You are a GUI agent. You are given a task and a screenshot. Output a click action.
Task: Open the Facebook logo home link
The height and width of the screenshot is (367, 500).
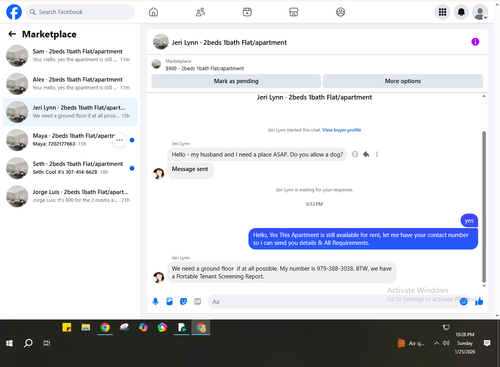[14, 12]
